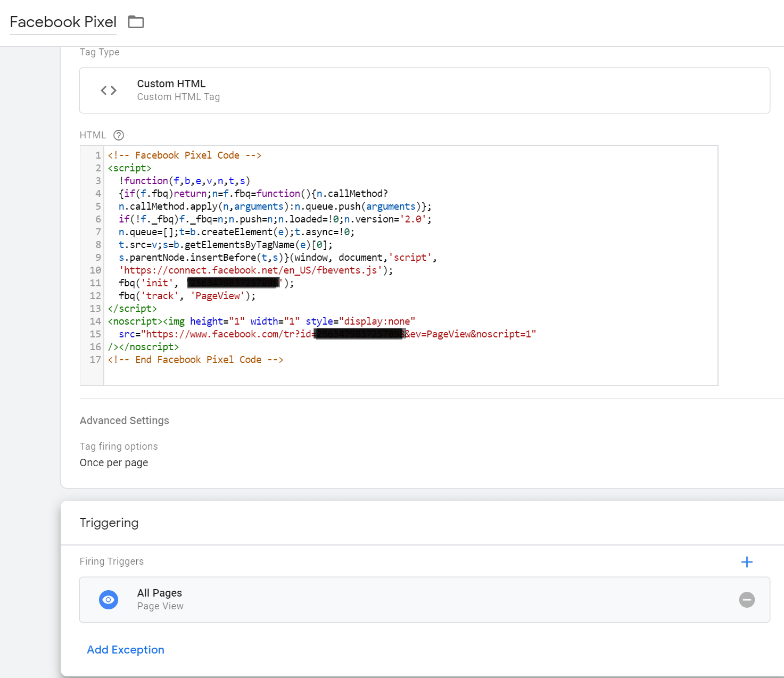Add a firing trigger with plus icon
This screenshot has width=784, height=678.
point(747,562)
